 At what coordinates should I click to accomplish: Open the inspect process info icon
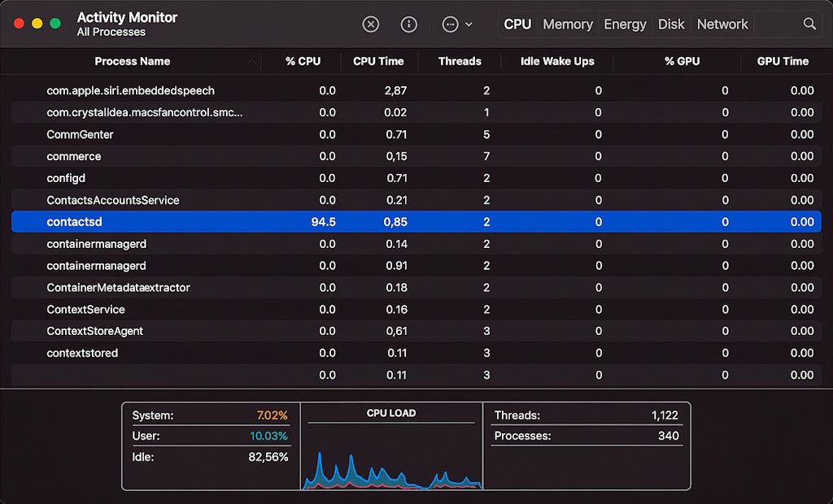point(408,24)
